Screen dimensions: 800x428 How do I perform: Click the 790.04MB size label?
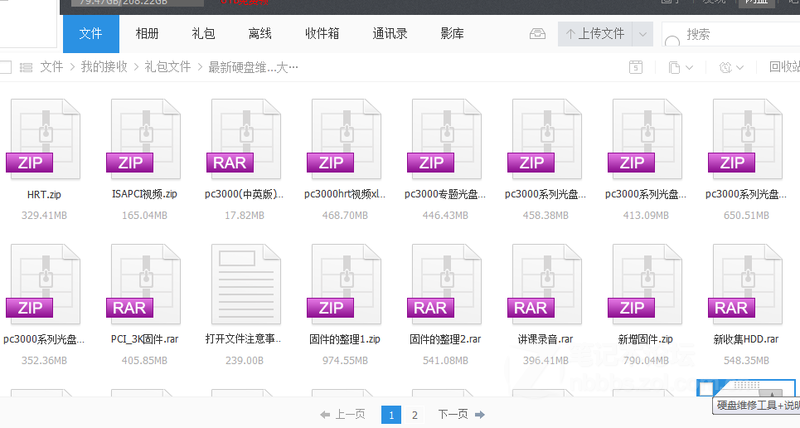pyautogui.click(x=646, y=361)
